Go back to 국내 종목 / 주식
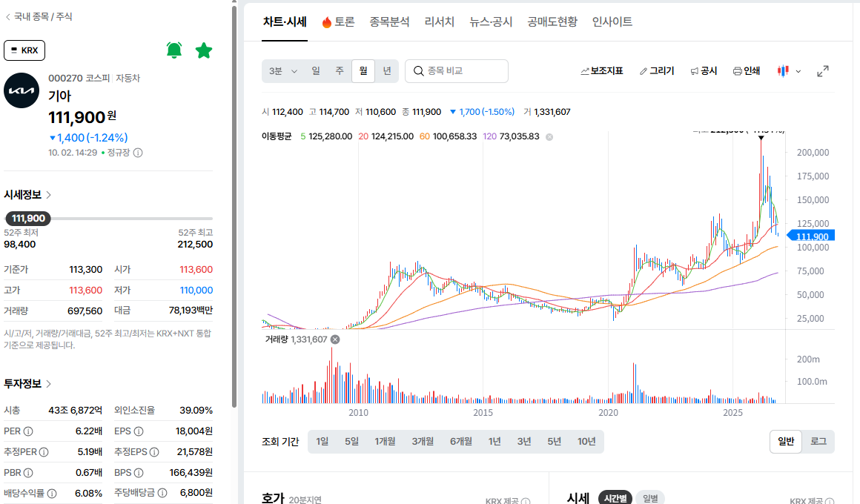This screenshot has width=860, height=504. point(39,16)
